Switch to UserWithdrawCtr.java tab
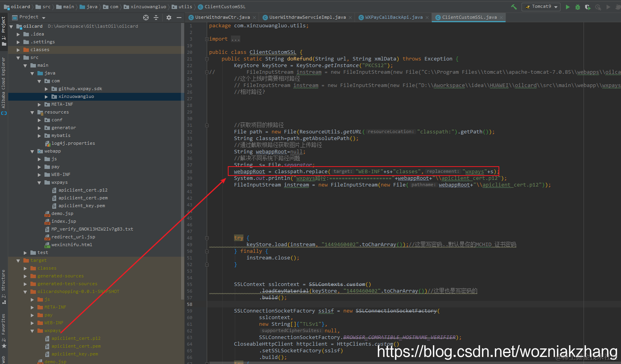 click(x=222, y=17)
